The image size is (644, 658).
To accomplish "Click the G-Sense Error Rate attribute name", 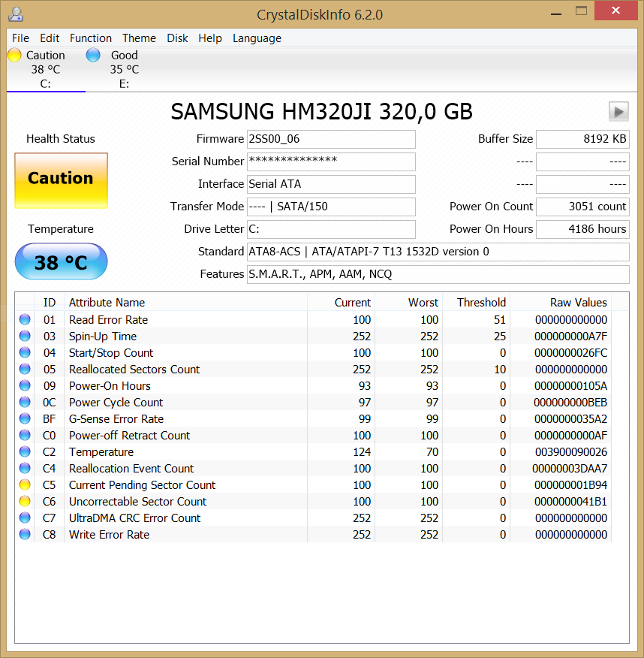I will click(116, 419).
